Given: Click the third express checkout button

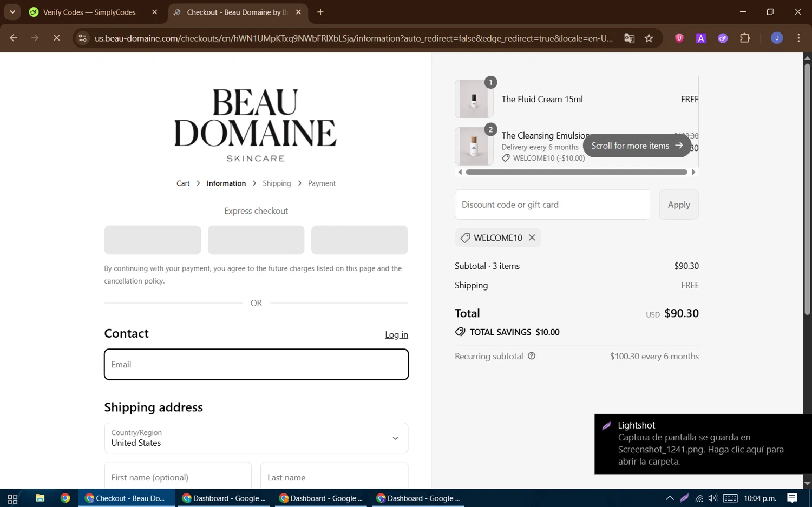Looking at the screenshot, I should tap(359, 240).
